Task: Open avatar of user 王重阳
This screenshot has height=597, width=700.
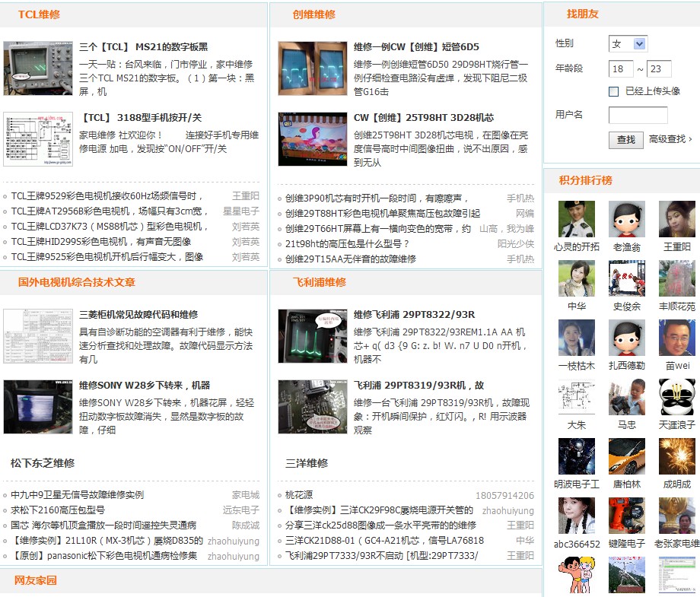Action: click(x=676, y=218)
